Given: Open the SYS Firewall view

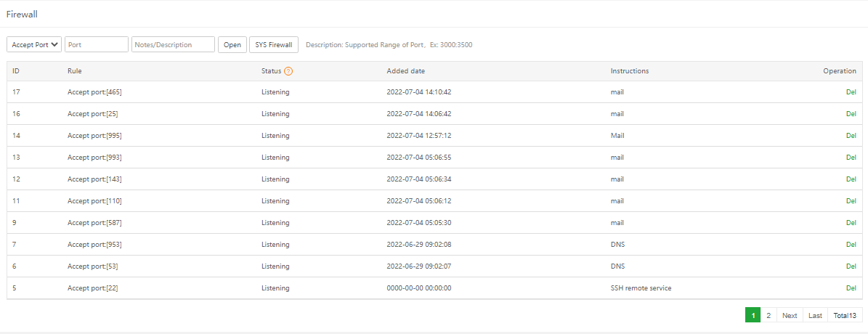Looking at the screenshot, I should tap(273, 45).
